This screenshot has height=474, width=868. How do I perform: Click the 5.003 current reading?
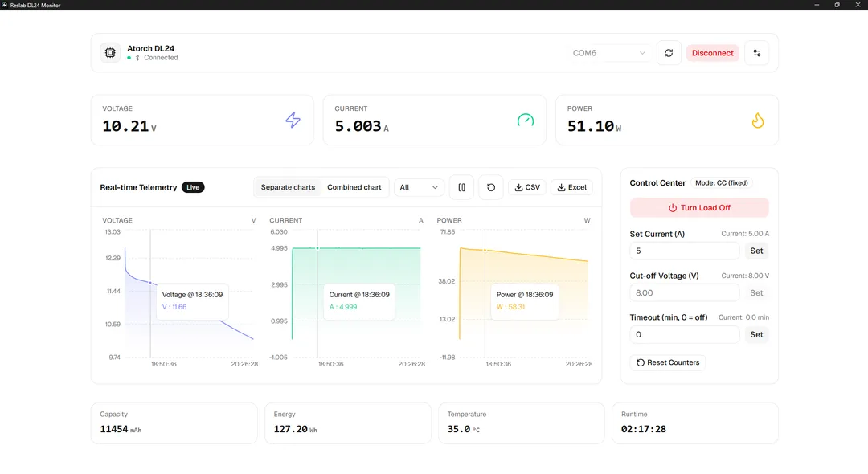358,126
